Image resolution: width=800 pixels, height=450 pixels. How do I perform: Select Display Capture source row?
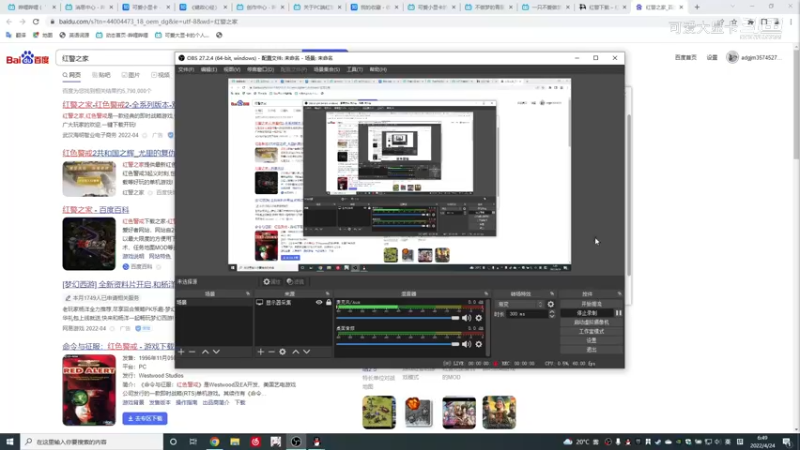click(x=293, y=303)
